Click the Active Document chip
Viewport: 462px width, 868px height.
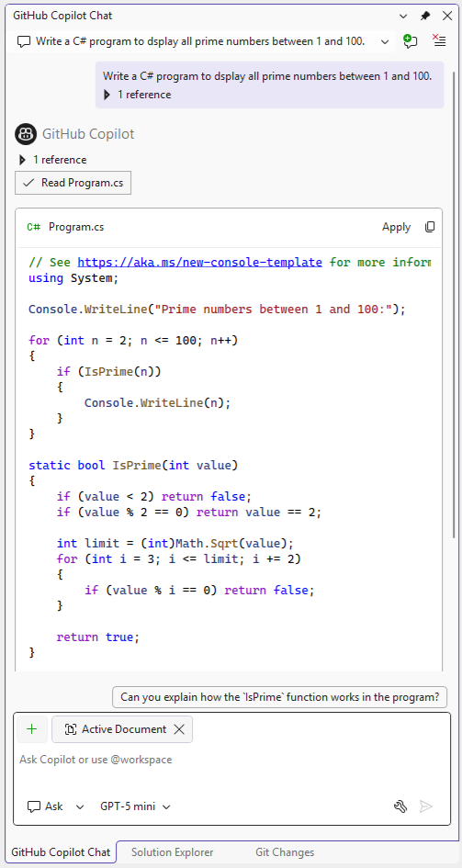(x=122, y=729)
